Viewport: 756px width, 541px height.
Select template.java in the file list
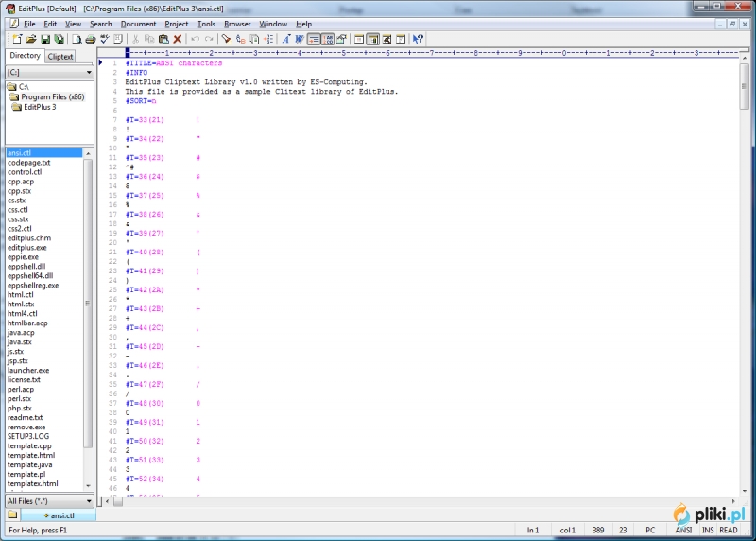[x=30, y=464]
